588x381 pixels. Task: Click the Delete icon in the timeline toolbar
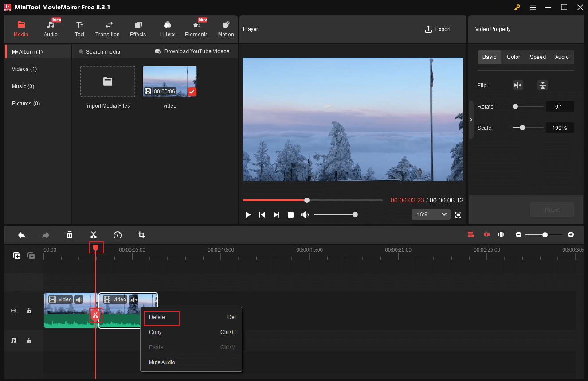(70, 234)
